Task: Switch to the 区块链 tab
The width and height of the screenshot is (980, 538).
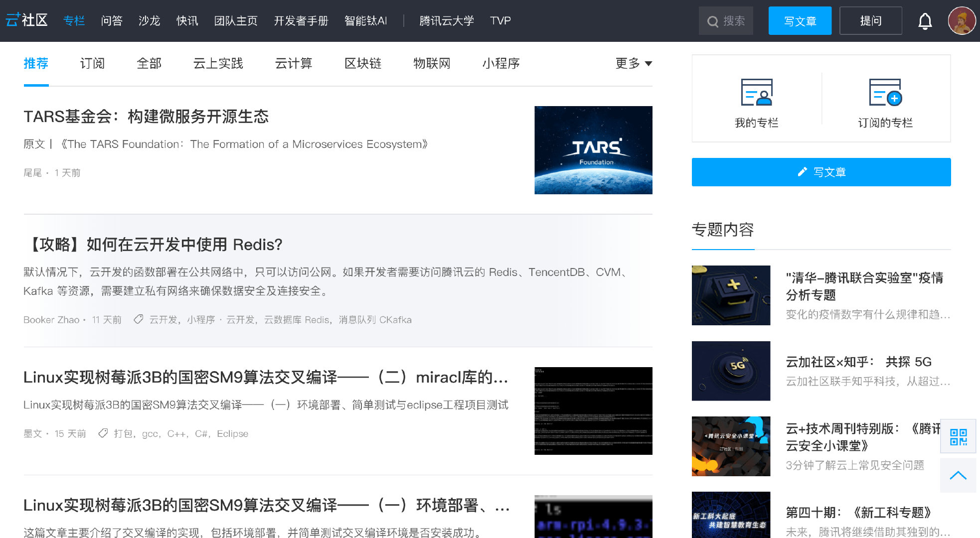Action: [x=363, y=63]
